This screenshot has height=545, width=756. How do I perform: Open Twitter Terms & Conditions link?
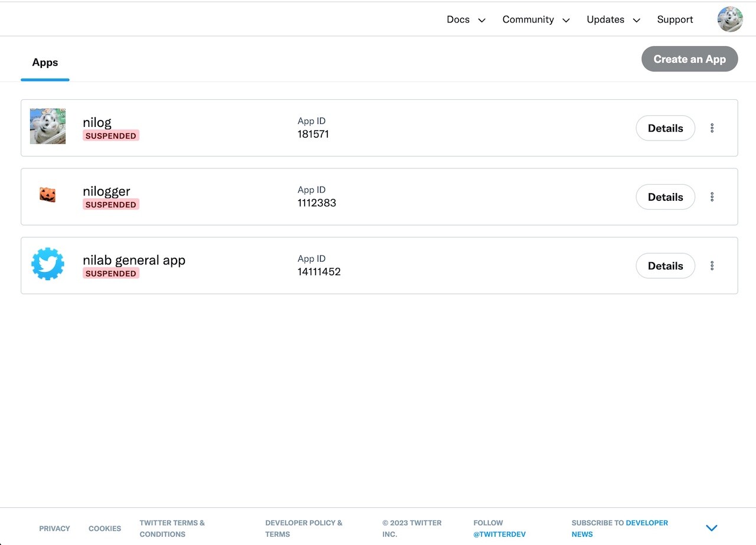tap(172, 528)
